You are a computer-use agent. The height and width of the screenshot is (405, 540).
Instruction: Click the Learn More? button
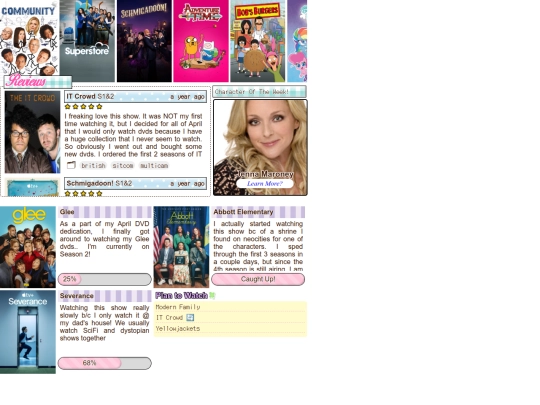265,184
